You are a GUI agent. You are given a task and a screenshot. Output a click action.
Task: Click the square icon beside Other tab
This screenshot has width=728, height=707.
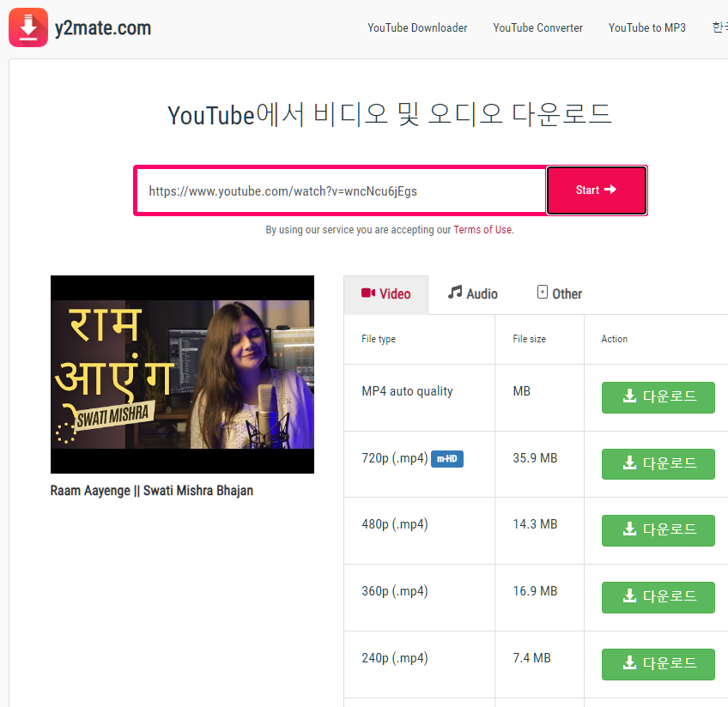(542, 293)
